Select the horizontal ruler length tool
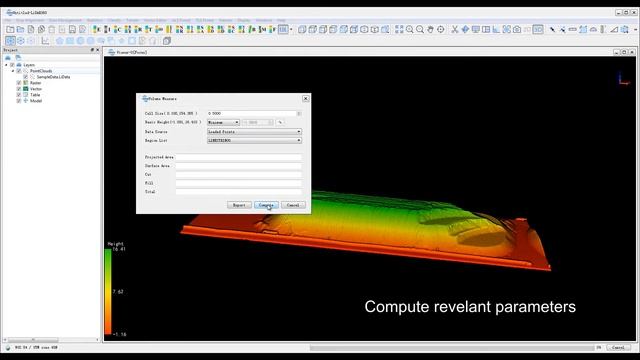 point(573,29)
